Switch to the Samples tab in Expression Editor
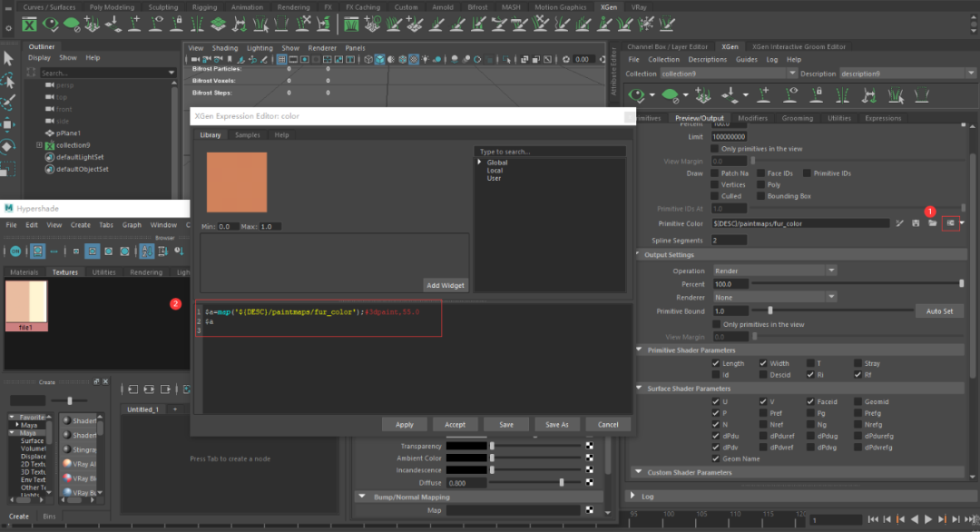This screenshot has height=532, width=980. pyautogui.click(x=247, y=135)
